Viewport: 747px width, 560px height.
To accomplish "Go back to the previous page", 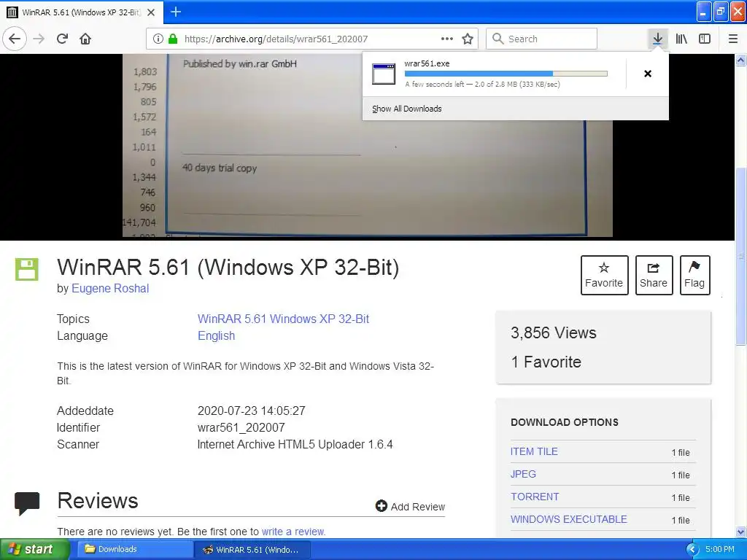I will tap(15, 39).
